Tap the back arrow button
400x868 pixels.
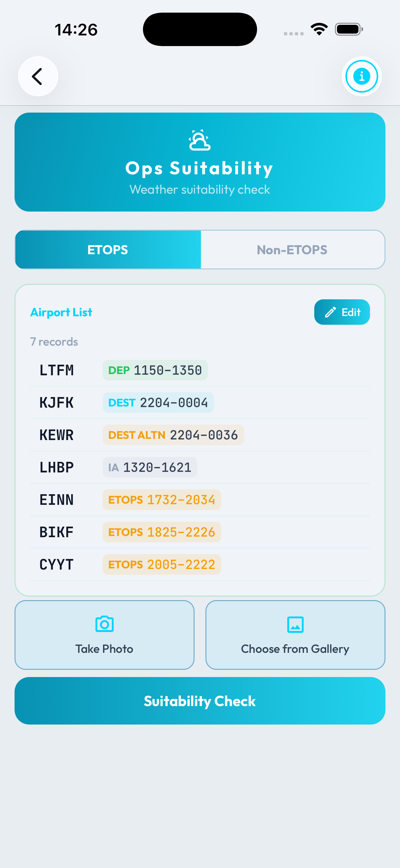(38, 77)
